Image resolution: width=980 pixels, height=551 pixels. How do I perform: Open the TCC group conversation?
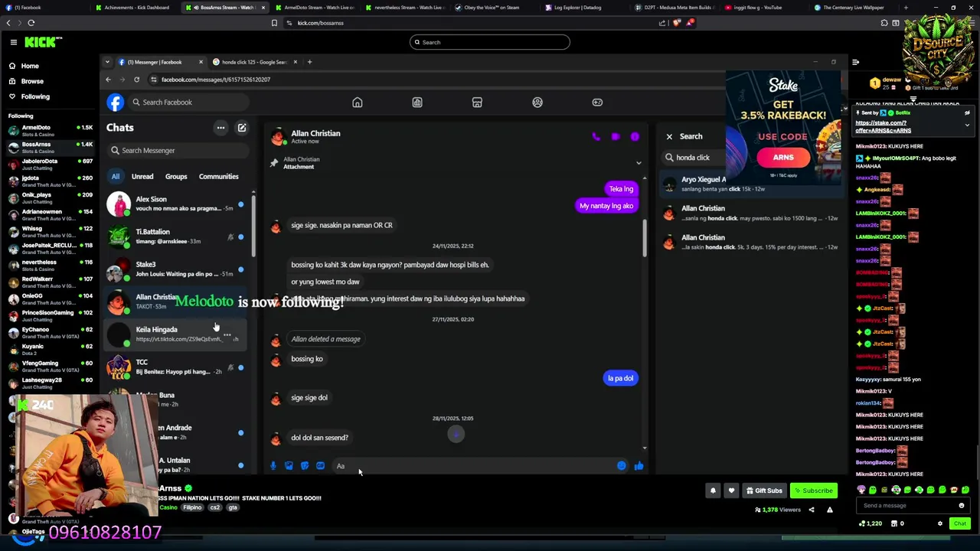[x=176, y=367]
